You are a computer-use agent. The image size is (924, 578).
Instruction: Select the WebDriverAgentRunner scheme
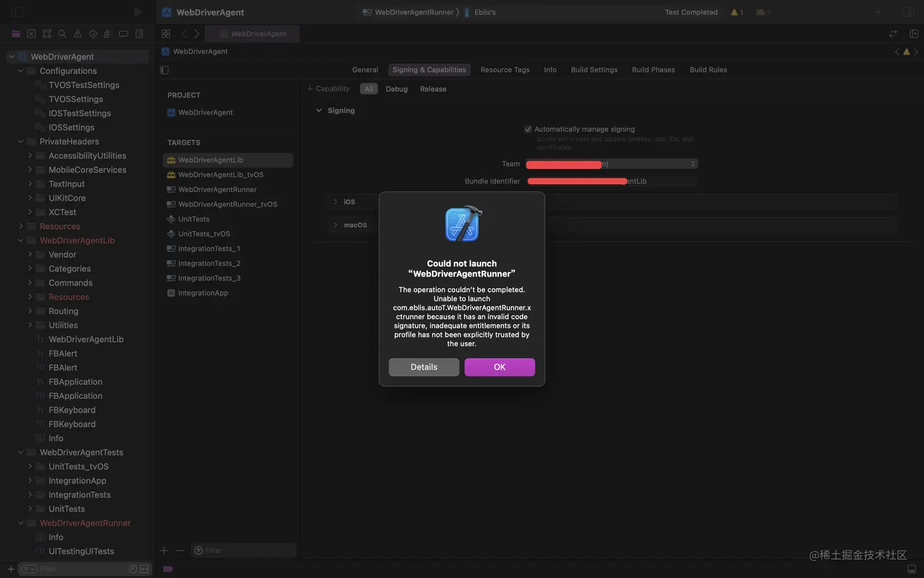coord(409,12)
